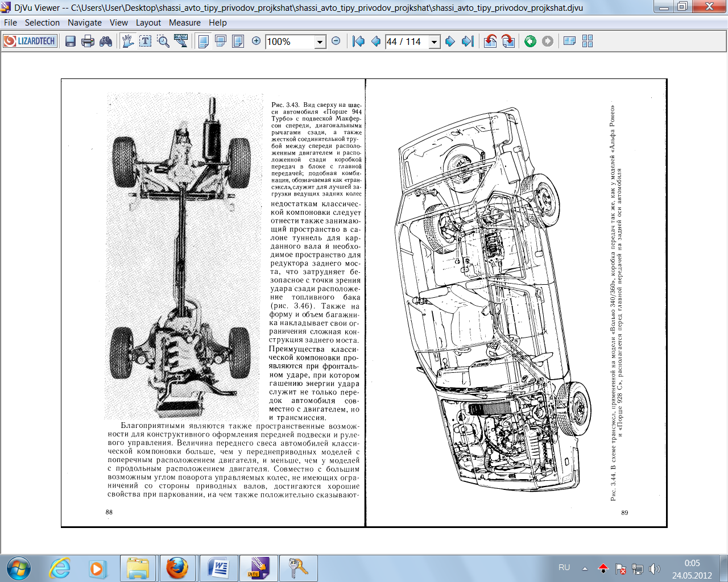Select the Text selection tool
The image size is (728, 582).
146,41
